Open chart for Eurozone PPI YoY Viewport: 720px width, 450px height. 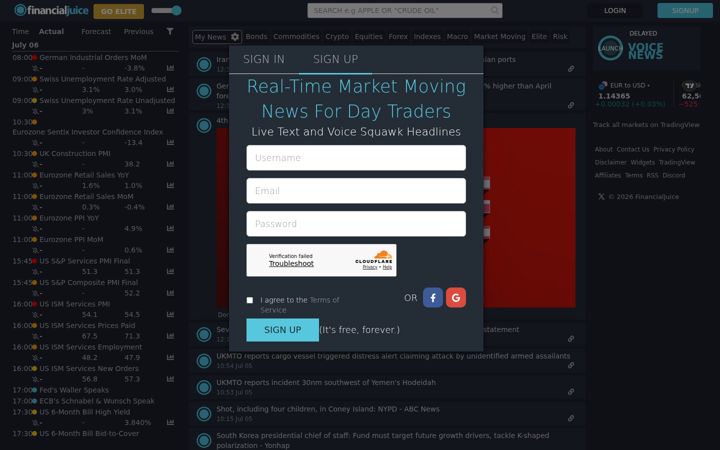[170, 228]
